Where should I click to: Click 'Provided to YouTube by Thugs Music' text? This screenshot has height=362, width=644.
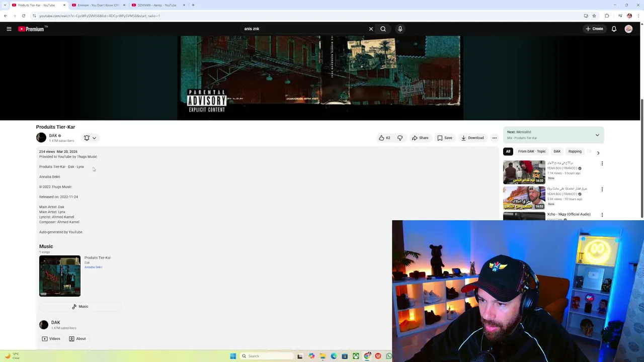tap(68, 156)
